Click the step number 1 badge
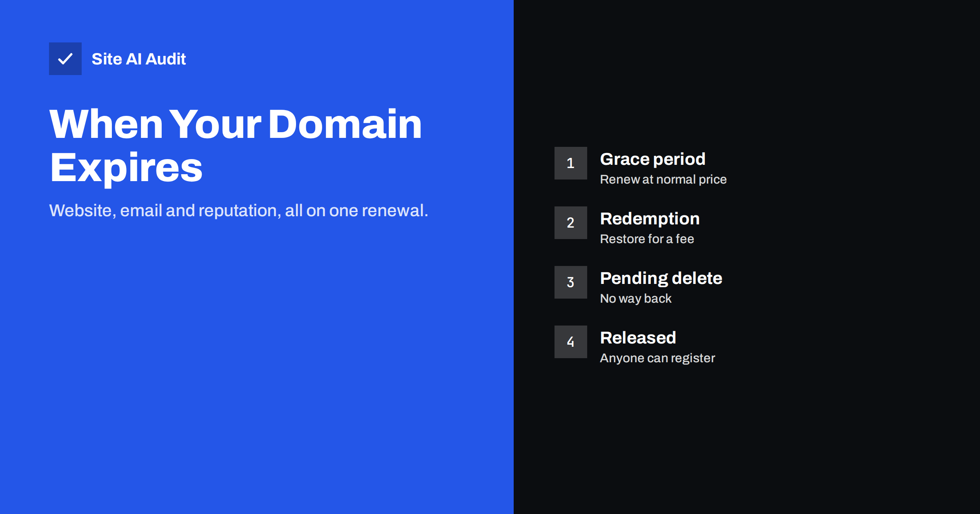The image size is (980, 514). (x=571, y=163)
